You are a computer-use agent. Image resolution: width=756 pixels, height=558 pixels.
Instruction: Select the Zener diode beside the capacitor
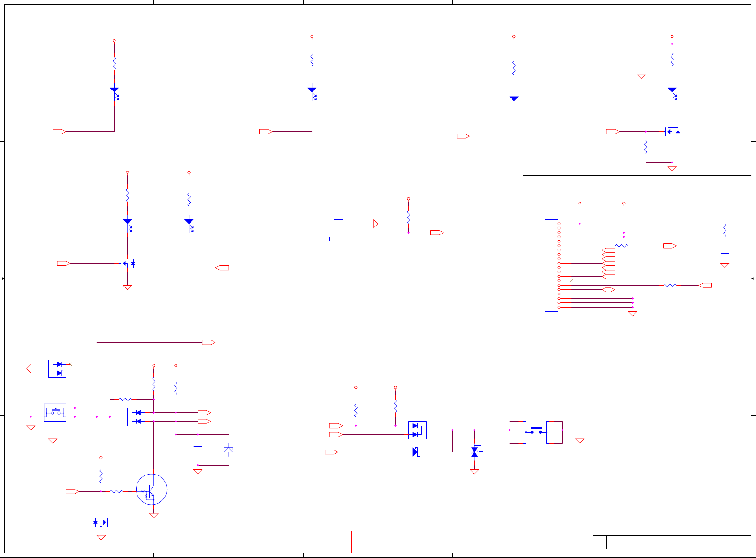click(229, 450)
